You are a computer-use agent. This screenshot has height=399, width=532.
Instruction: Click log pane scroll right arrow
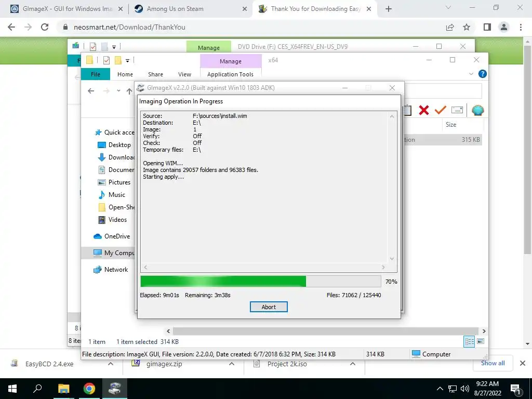[x=383, y=268]
